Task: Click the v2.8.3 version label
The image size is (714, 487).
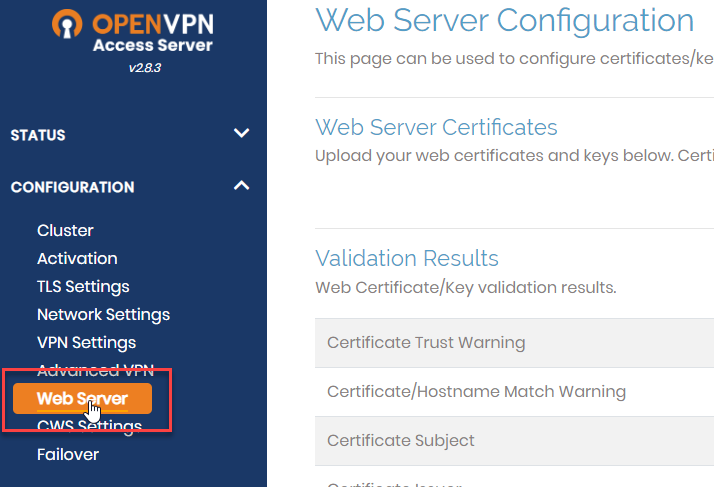Action: 145,68
